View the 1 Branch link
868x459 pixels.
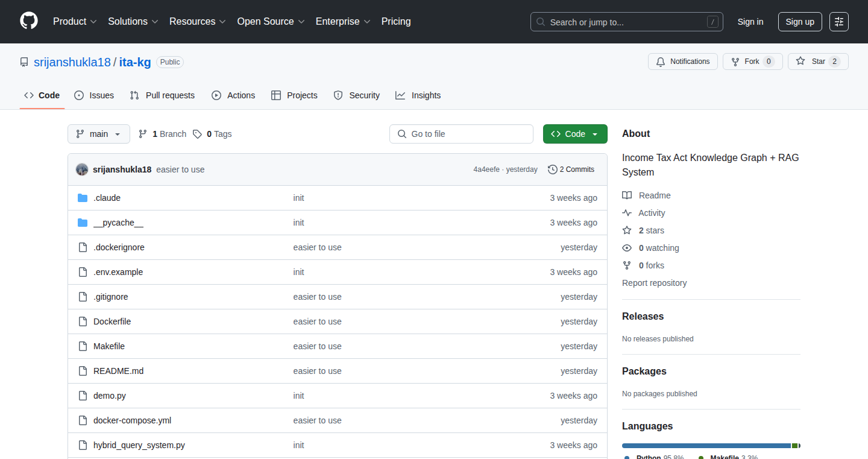(x=162, y=134)
